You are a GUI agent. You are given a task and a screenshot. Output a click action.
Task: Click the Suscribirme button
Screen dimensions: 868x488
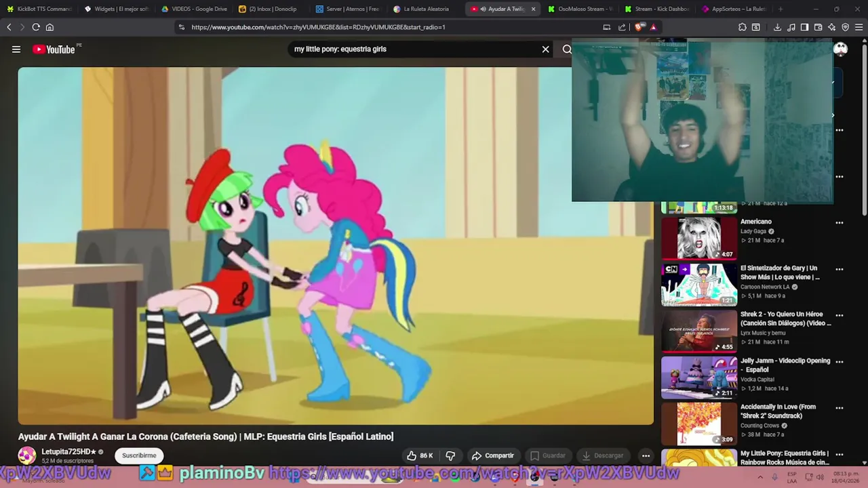(139, 455)
